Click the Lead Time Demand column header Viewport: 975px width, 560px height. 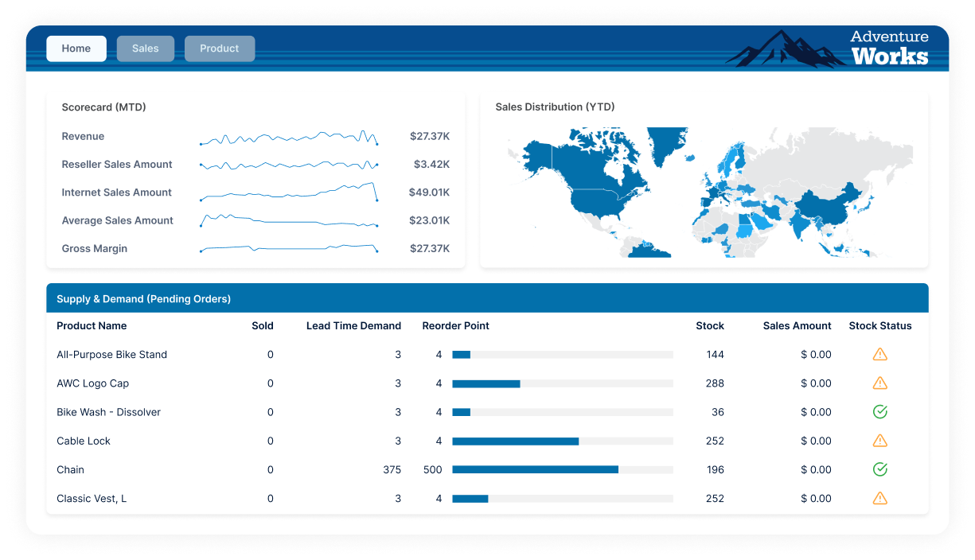(353, 325)
